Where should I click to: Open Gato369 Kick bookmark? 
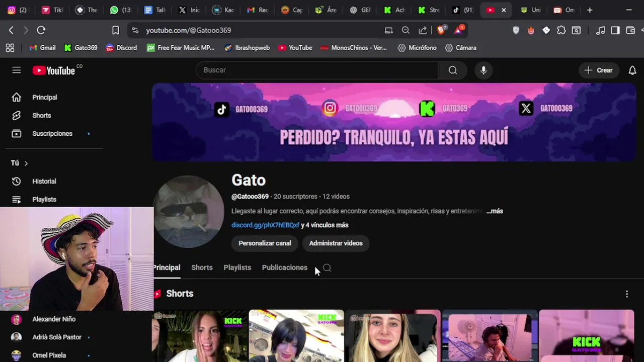80,48
